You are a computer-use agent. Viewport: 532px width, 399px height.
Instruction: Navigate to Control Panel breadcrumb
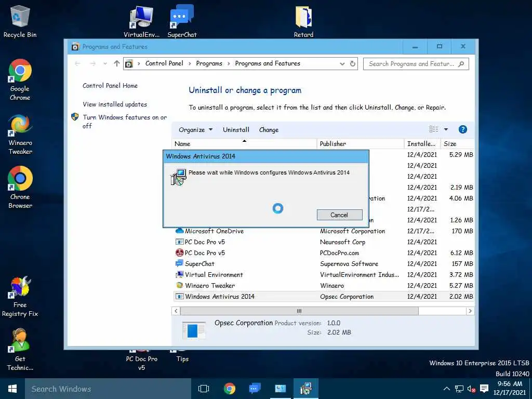tap(164, 63)
